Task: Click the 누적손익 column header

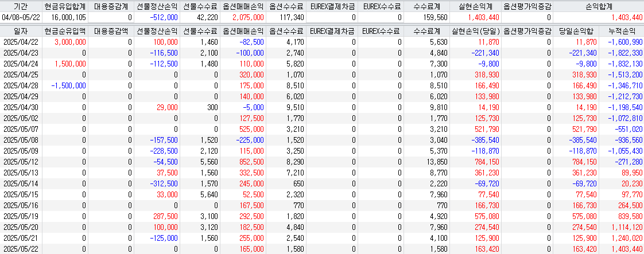Action: pos(622,31)
